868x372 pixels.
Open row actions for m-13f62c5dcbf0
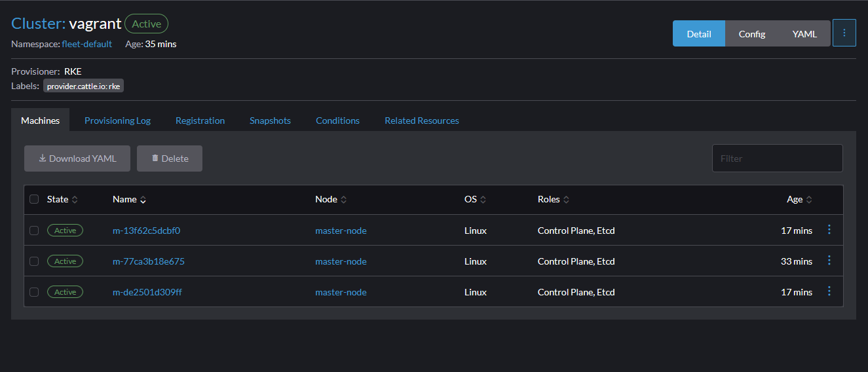click(829, 230)
